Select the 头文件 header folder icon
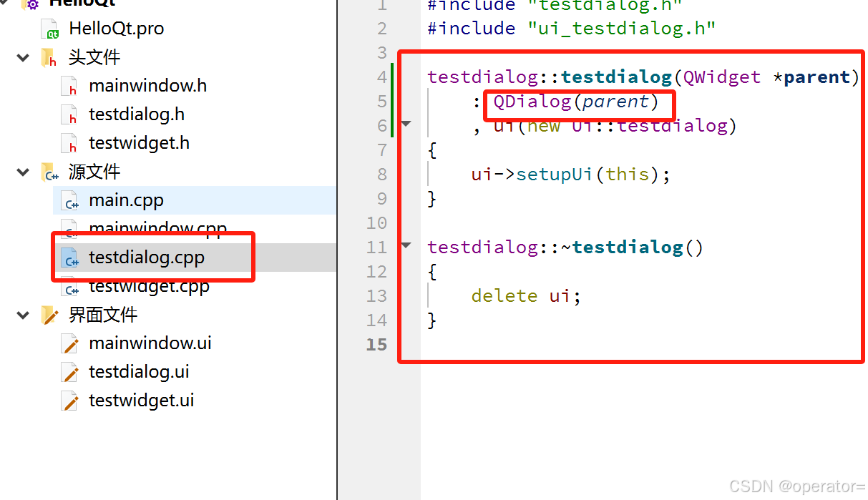Viewport: 868px width, 500px height. click(x=49, y=58)
